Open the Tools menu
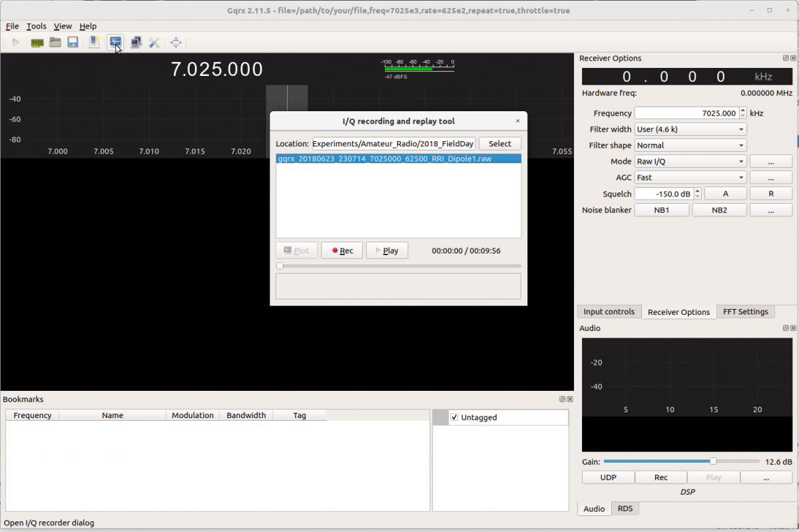 37,26
